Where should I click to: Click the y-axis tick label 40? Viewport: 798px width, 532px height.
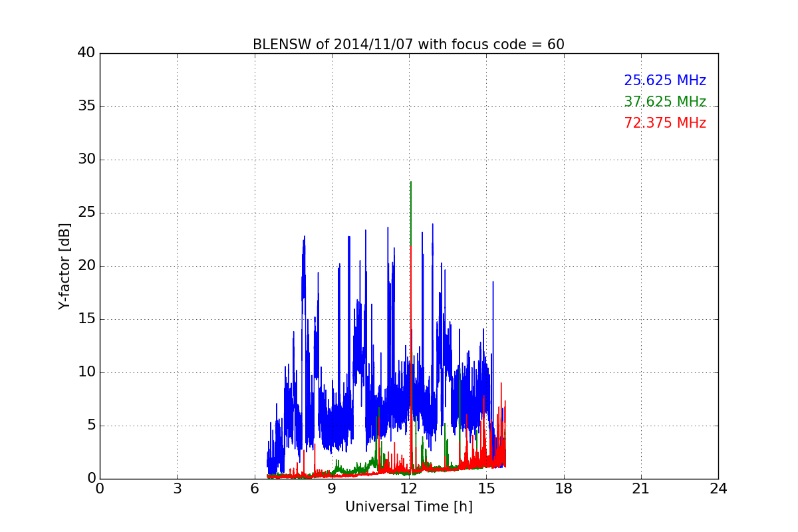(x=86, y=53)
